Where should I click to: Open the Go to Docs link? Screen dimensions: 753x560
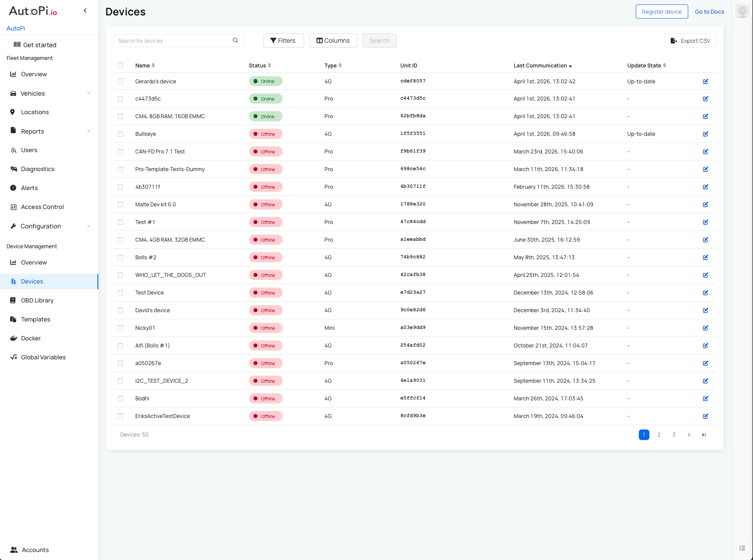click(709, 11)
